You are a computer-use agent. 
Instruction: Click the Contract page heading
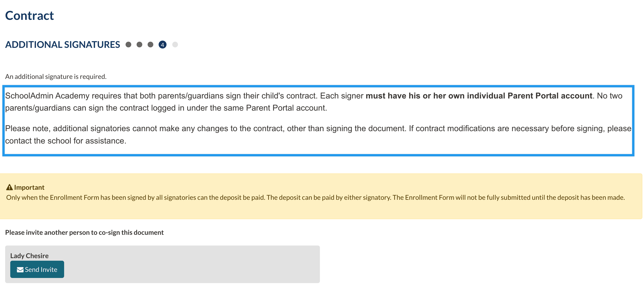29,15
